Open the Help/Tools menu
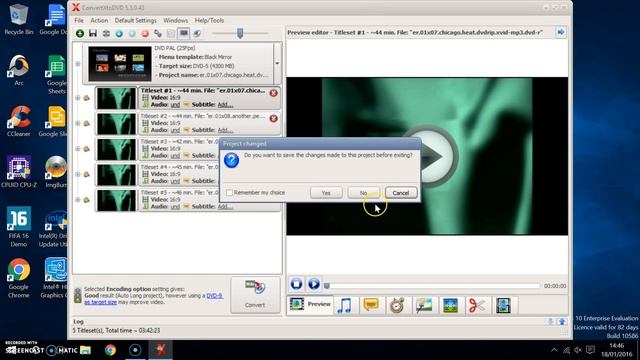 [x=209, y=20]
